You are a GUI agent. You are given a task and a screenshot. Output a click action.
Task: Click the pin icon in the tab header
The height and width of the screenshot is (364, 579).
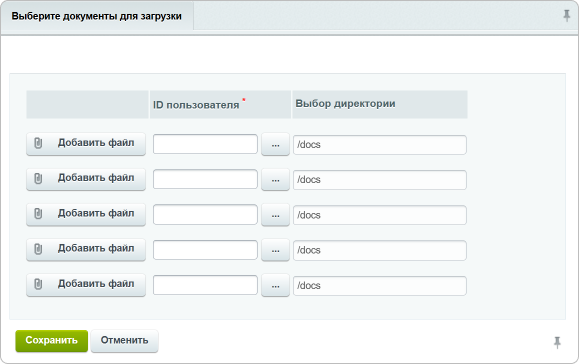pos(566,16)
